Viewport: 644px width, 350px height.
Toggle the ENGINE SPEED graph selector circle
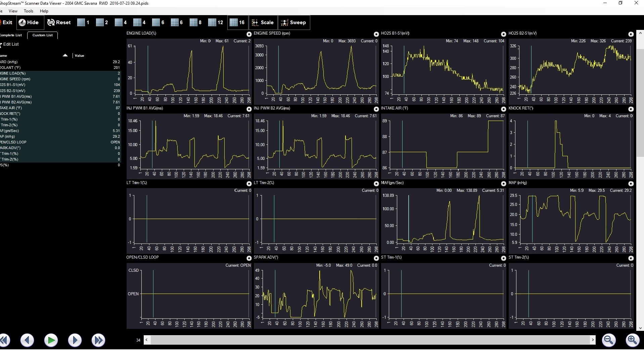376,34
